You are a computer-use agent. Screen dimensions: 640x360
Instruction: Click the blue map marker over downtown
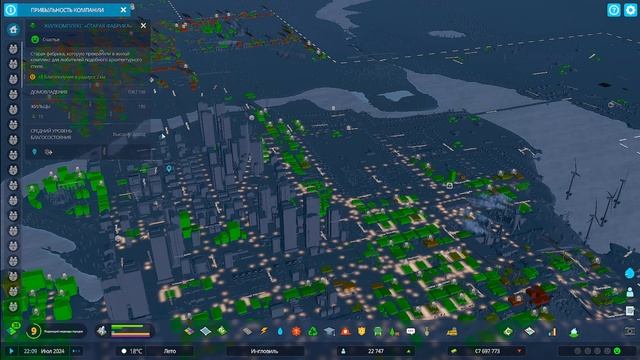169,169
